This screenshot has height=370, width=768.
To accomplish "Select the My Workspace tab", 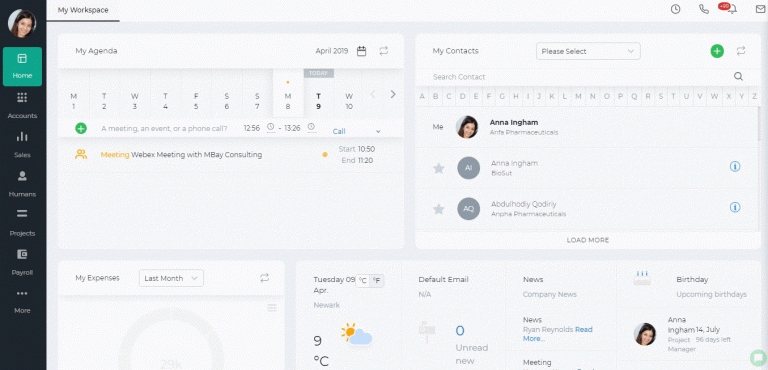I will [x=83, y=10].
